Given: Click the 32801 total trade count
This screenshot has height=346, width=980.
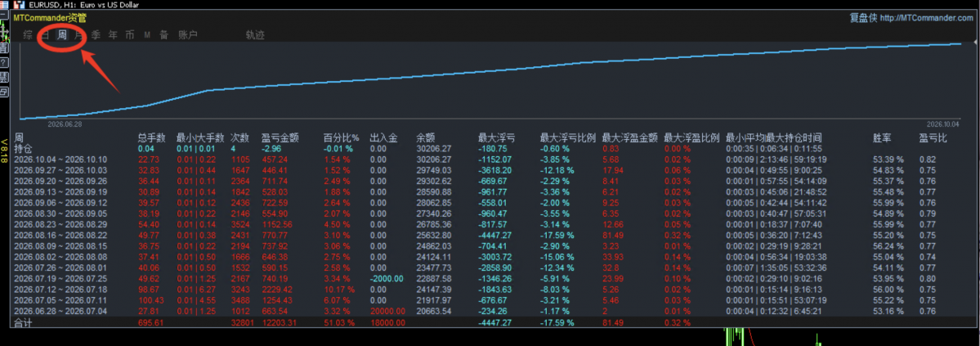Looking at the screenshot, I should click(241, 323).
